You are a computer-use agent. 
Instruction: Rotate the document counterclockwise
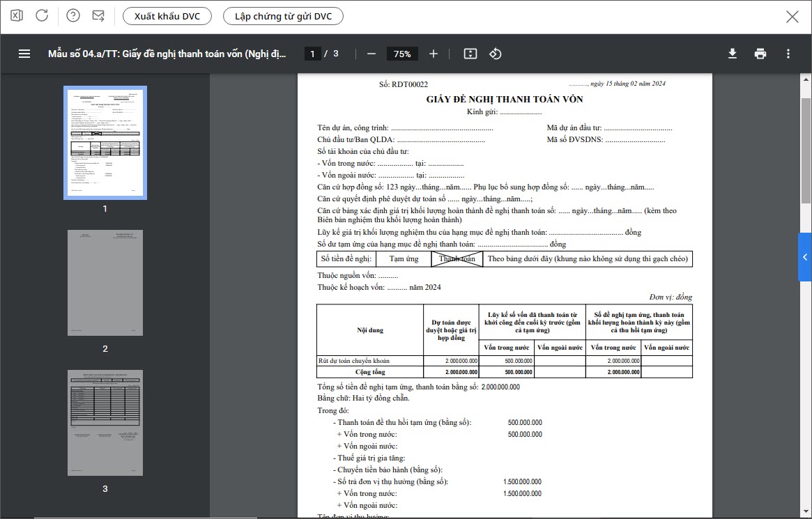[496, 54]
